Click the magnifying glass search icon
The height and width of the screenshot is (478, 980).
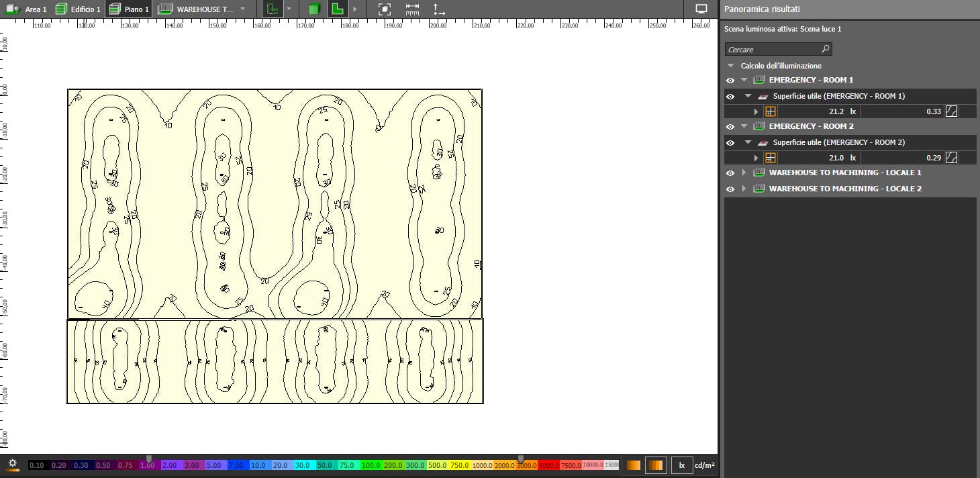(x=826, y=49)
